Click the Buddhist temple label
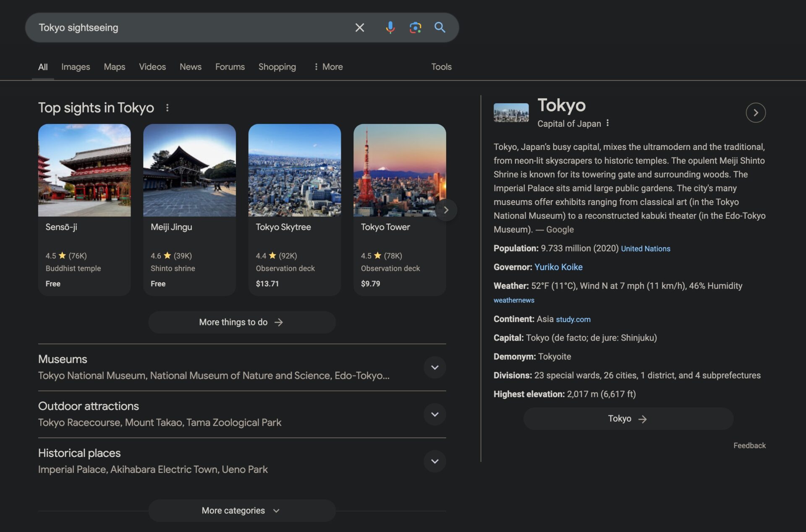This screenshot has width=806, height=532. click(x=73, y=268)
